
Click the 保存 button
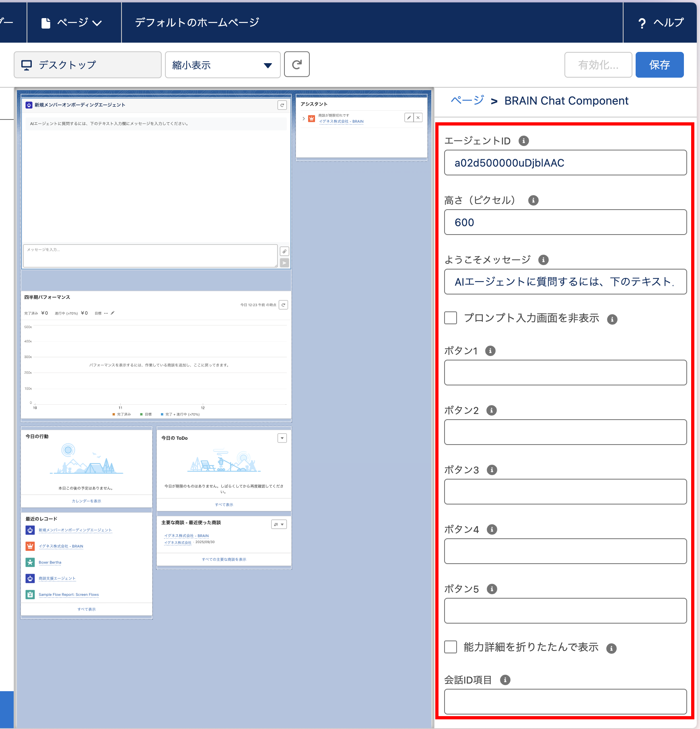coord(659,65)
